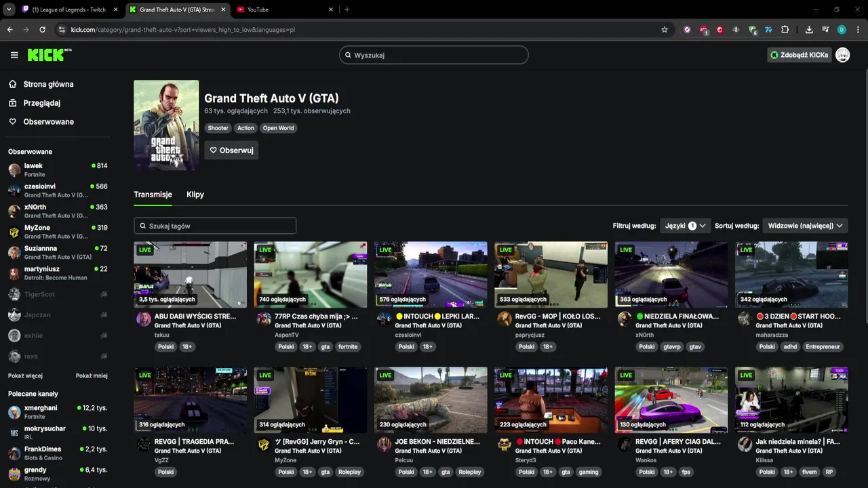This screenshot has height=488, width=868.
Task: Click xmerghani recommended channel avatar
Action: tap(14, 412)
